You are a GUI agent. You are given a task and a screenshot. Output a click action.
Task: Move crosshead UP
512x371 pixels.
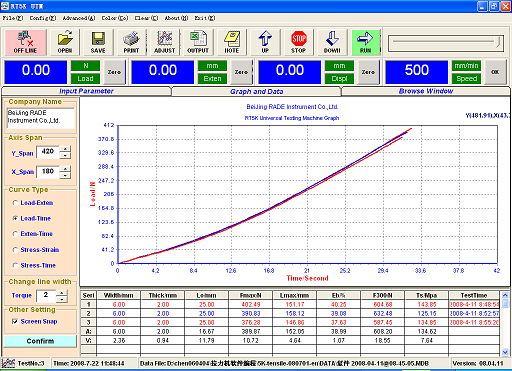click(265, 42)
